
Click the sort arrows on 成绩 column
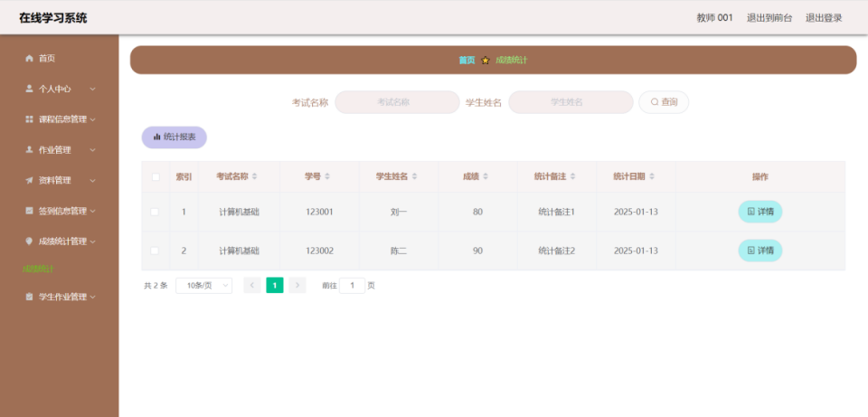[x=486, y=176]
